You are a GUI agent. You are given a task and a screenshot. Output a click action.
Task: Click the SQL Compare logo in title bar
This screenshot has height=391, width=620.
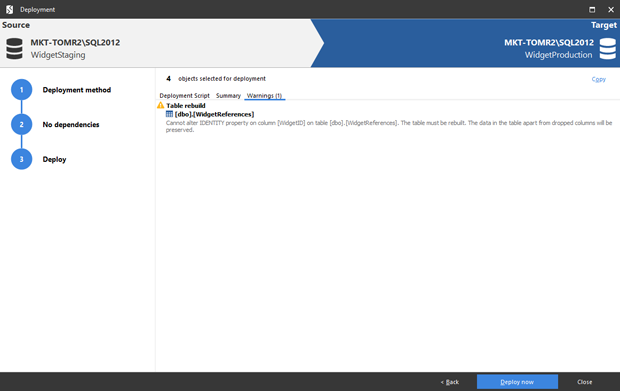pyautogui.click(x=9, y=9)
